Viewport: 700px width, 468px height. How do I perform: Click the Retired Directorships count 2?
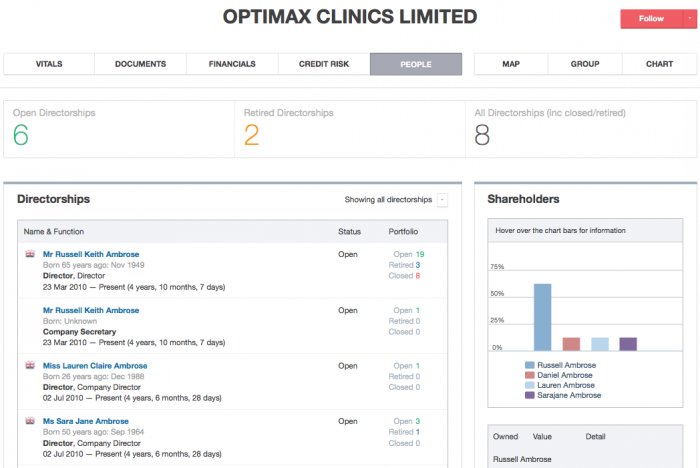251,135
